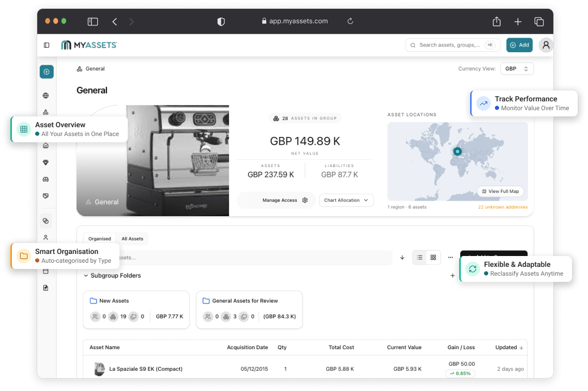Click the plus icon beside Subgroup Folders
588x391 pixels.
coord(453,276)
